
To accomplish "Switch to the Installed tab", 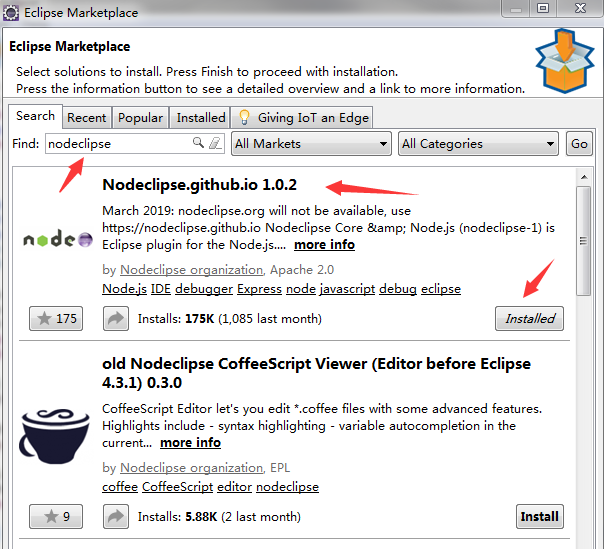I will (201, 118).
